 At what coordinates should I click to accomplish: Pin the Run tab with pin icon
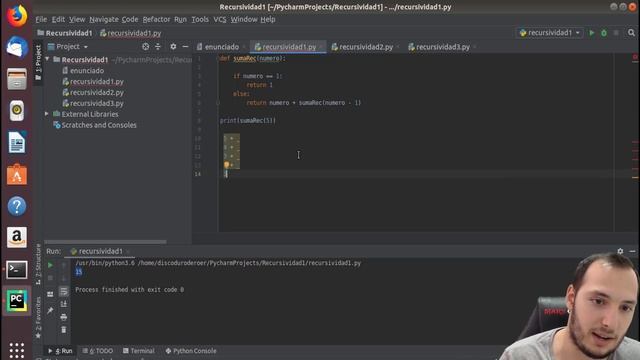[x=50, y=311]
